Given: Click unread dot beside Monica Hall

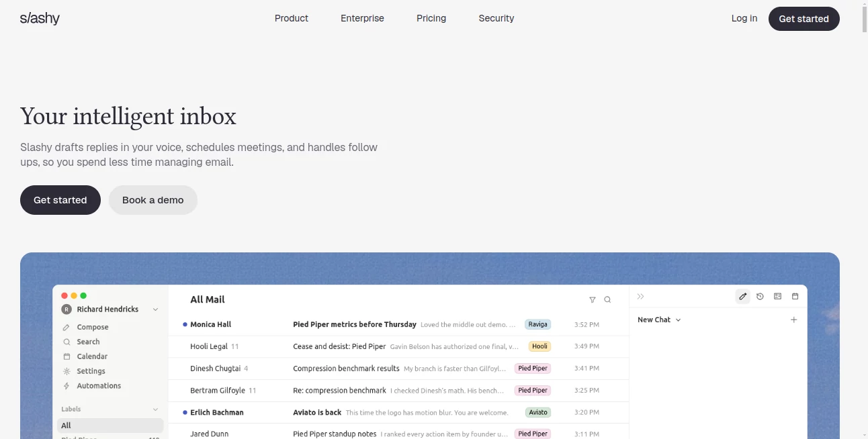Looking at the screenshot, I should coord(185,325).
